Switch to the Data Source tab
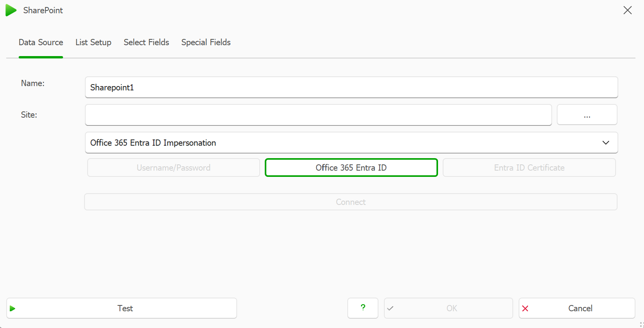The height and width of the screenshot is (328, 644). click(x=41, y=42)
